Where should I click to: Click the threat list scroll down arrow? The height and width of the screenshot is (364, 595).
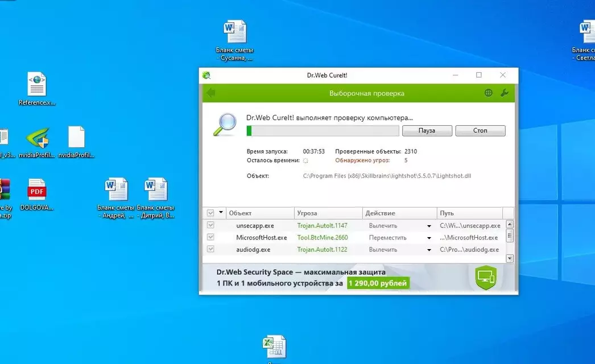pyautogui.click(x=510, y=258)
